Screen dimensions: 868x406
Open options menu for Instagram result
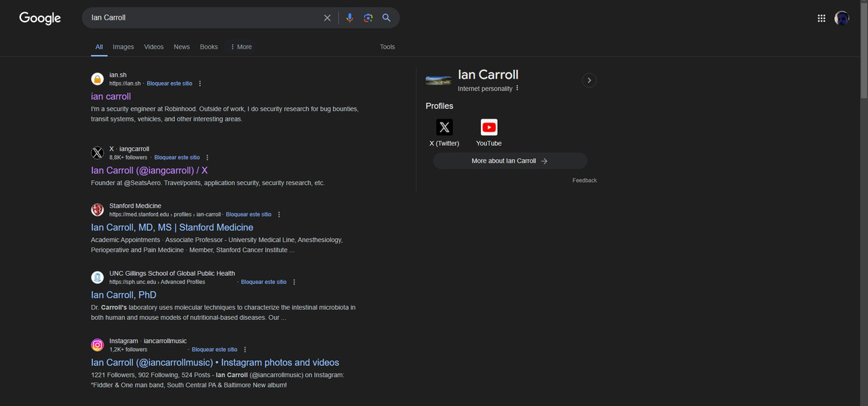pyautogui.click(x=245, y=350)
